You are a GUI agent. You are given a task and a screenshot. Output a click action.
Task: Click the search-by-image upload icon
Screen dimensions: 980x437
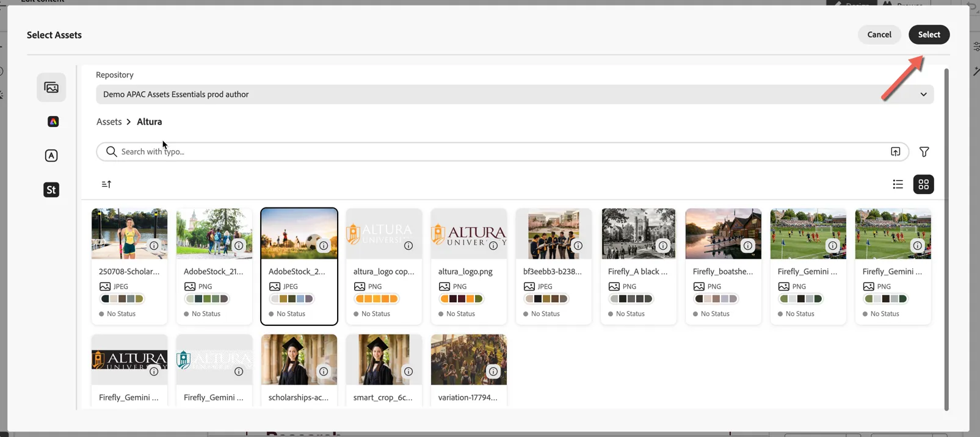895,151
